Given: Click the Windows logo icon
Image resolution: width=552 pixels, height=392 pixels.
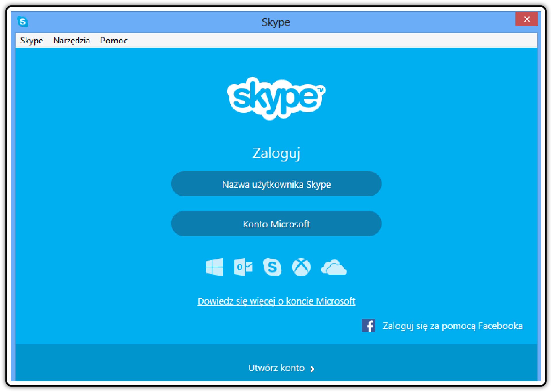Looking at the screenshot, I should click(x=214, y=267).
